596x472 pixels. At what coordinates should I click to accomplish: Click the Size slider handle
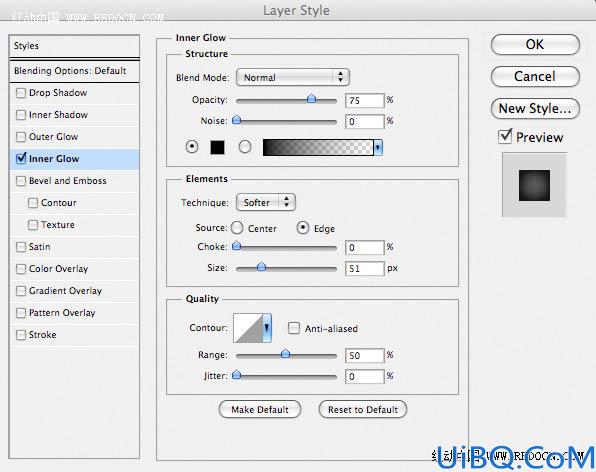[261, 267]
